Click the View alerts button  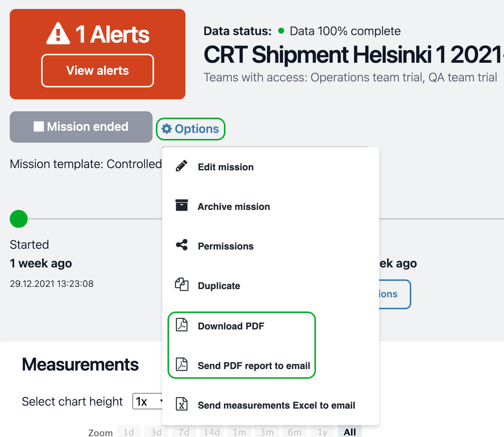point(98,71)
